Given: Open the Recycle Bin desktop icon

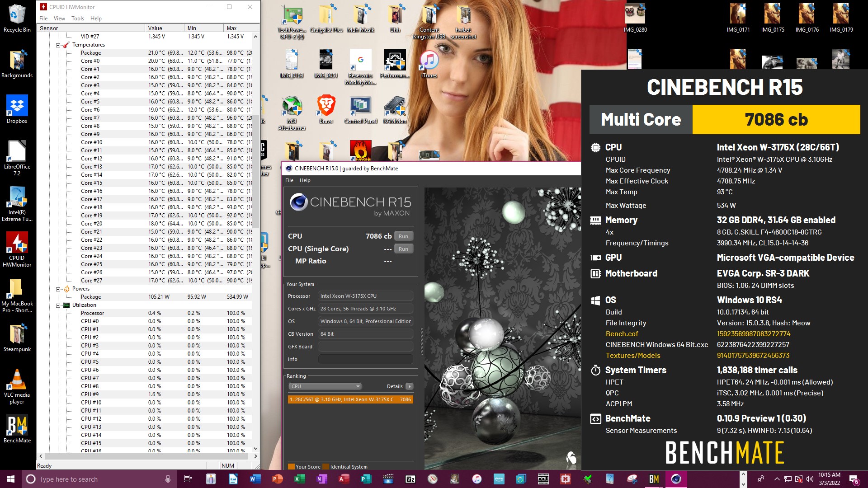Looking at the screenshot, I should pyautogui.click(x=17, y=18).
